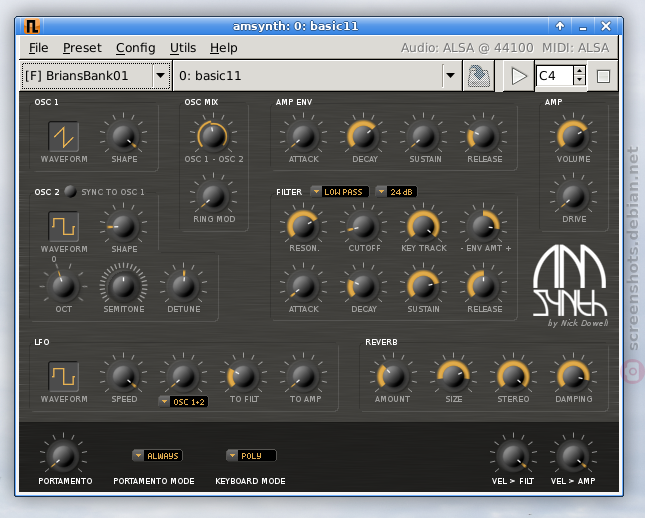Click the Amp Volume knob
The width and height of the screenshot is (645, 518).
[x=573, y=136]
